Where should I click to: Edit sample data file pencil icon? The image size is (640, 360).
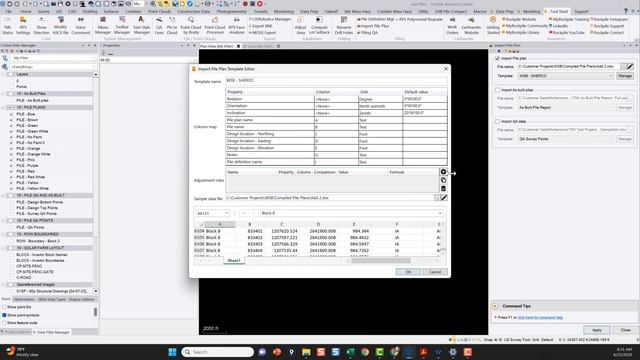[x=444, y=198]
